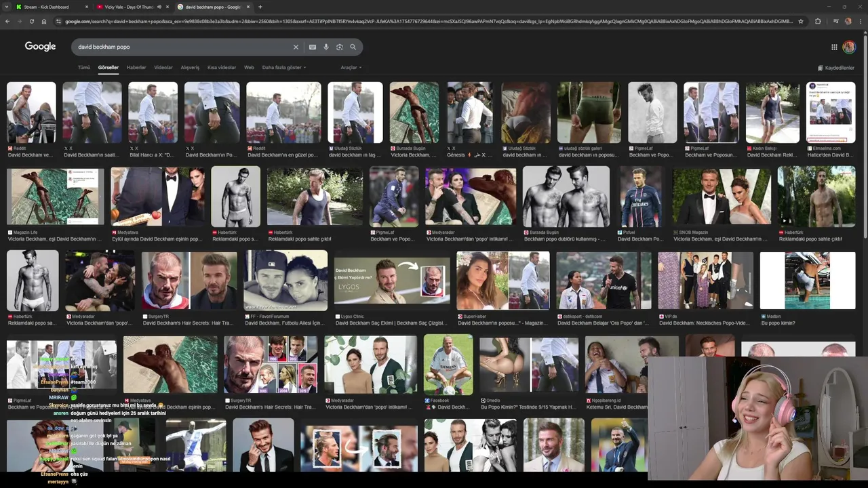This screenshot has height=488, width=868.
Task: Start voice search with microphone icon
Action: coord(326,47)
